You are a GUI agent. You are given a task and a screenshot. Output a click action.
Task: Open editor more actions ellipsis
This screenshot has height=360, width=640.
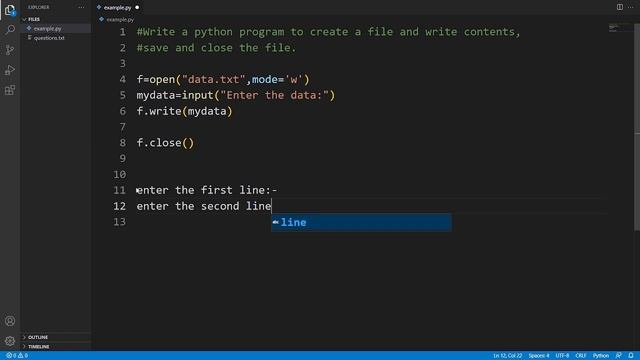pos(631,7)
